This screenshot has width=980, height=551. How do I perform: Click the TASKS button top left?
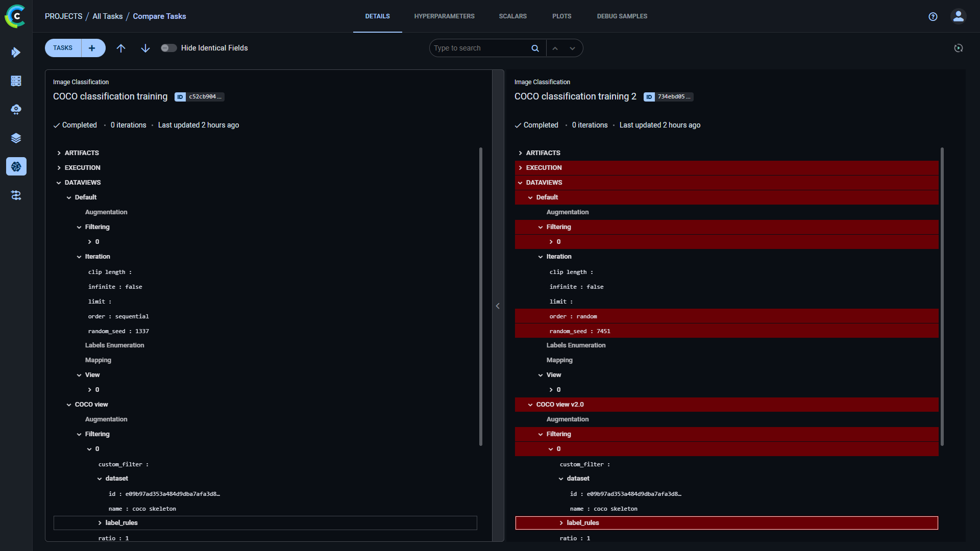62,48
